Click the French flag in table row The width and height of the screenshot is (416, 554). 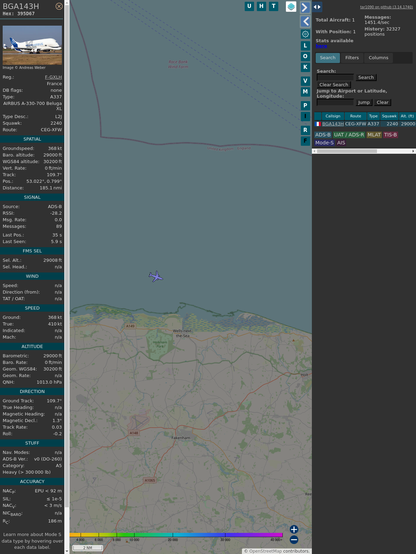(318, 124)
